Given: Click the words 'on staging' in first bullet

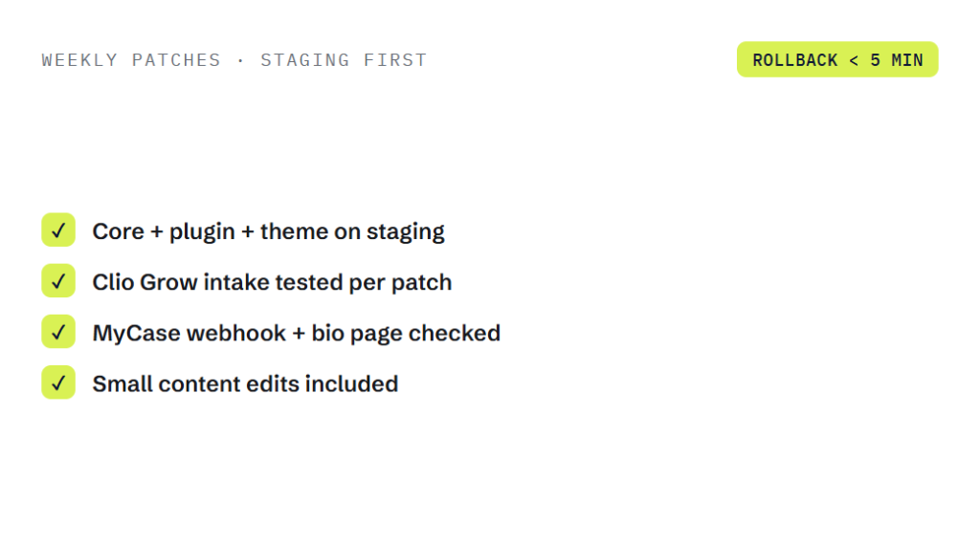Looking at the screenshot, I should pyautogui.click(x=390, y=232).
